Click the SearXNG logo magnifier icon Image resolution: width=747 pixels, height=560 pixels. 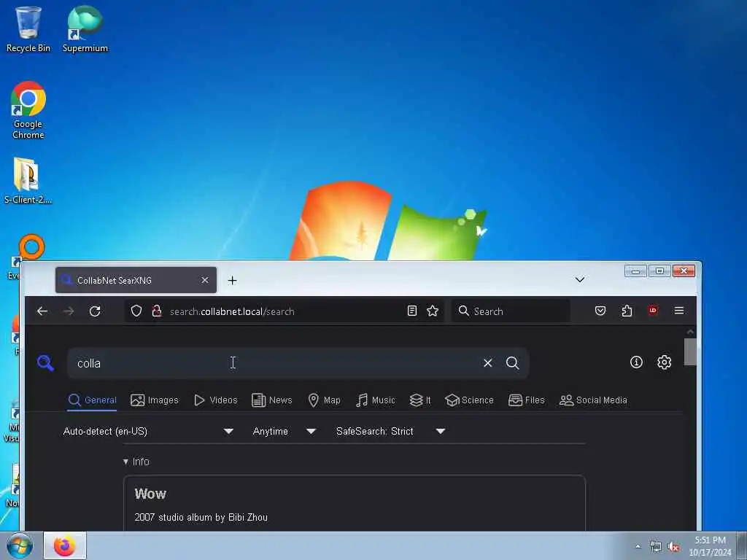click(45, 363)
